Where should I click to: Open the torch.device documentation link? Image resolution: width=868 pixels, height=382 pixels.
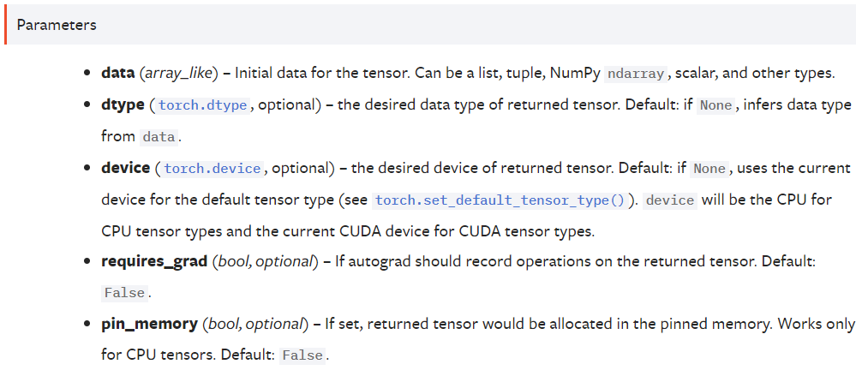coord(213,168)
